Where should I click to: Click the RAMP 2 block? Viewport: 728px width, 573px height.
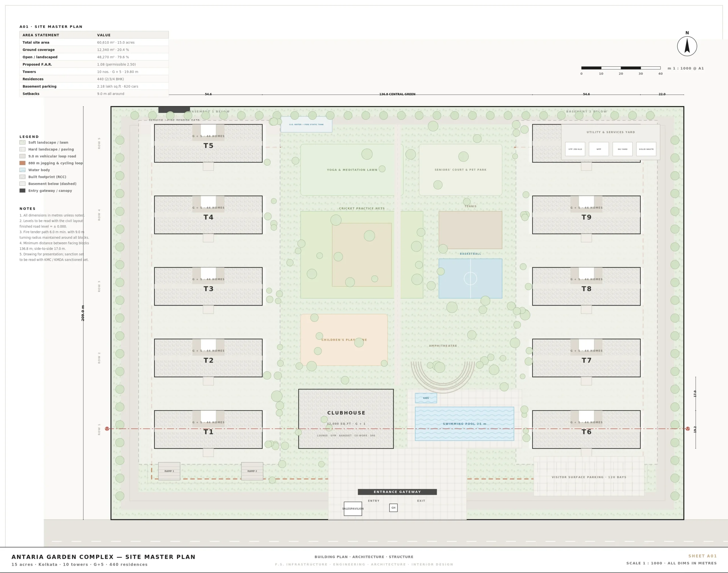pos(252,471)
